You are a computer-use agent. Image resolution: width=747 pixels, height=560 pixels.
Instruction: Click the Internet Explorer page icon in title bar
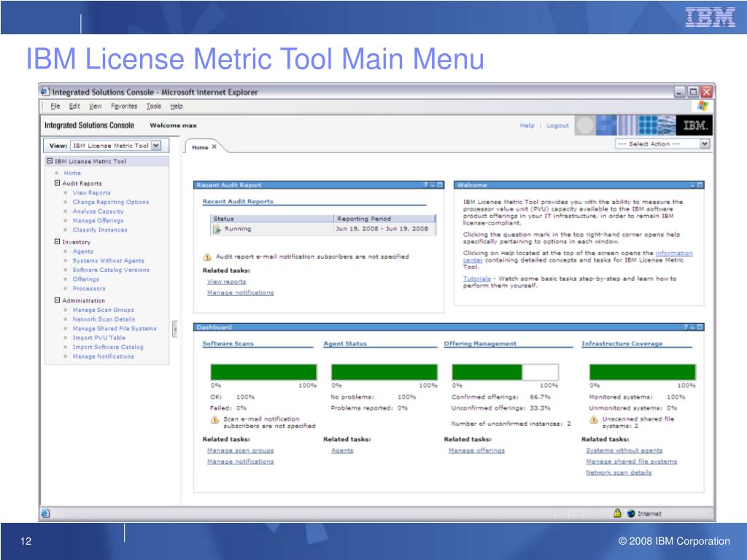(x=45, y=91)
